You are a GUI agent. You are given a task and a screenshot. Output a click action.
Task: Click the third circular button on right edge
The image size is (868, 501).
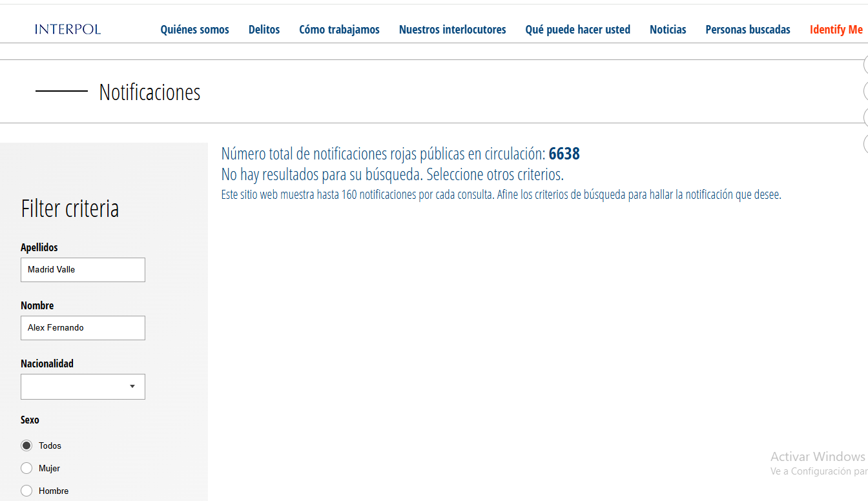[865, 118]
